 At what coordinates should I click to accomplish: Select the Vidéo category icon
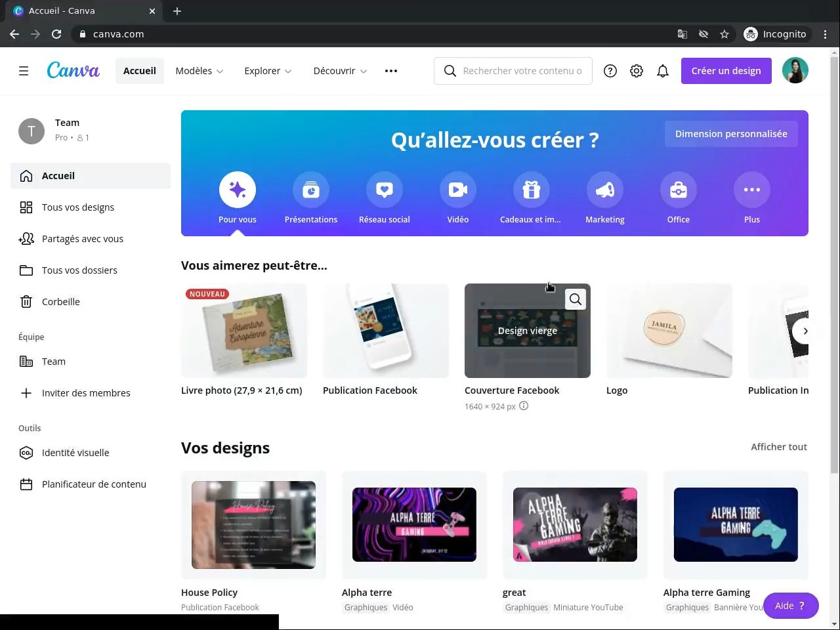458,190
